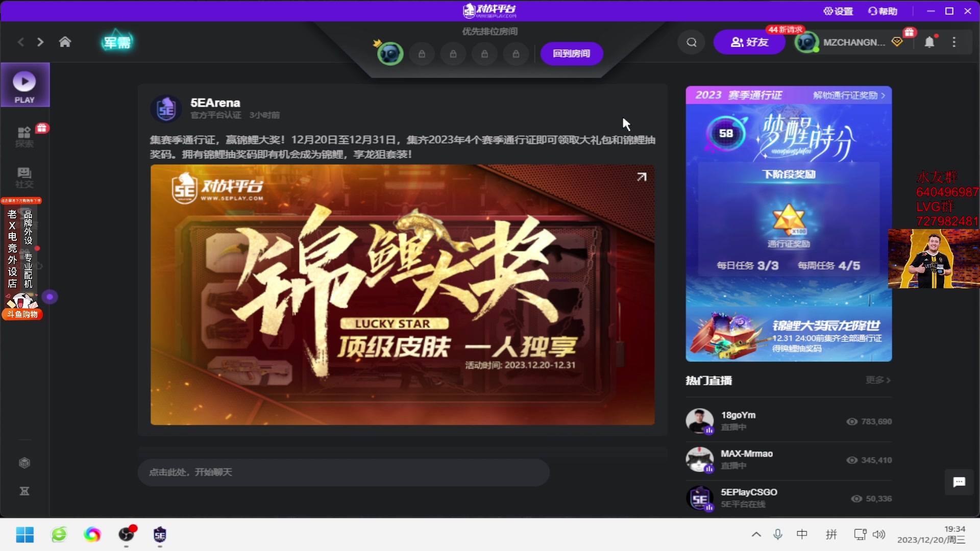Open the notification bell
980x551 pixels.
click(x=930, y=42)
